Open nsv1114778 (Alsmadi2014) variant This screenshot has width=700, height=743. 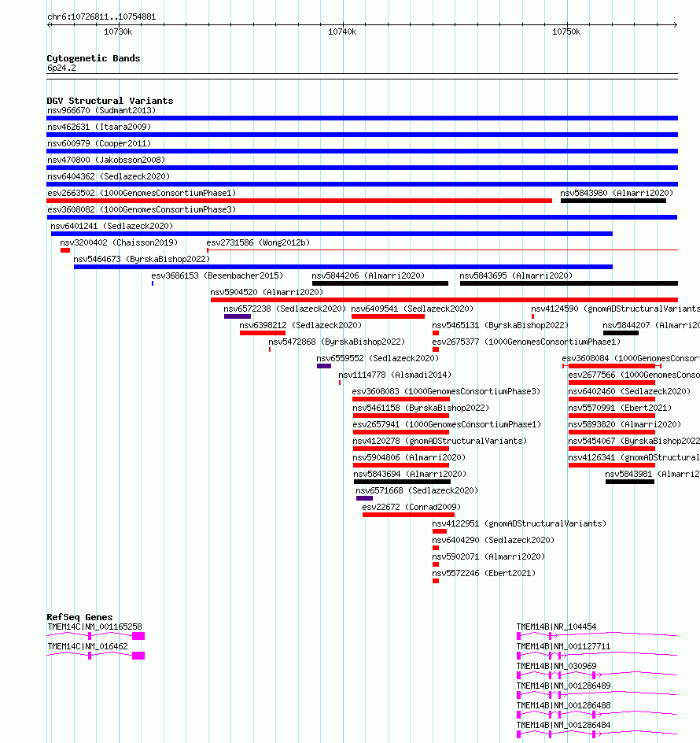[395, 375]
